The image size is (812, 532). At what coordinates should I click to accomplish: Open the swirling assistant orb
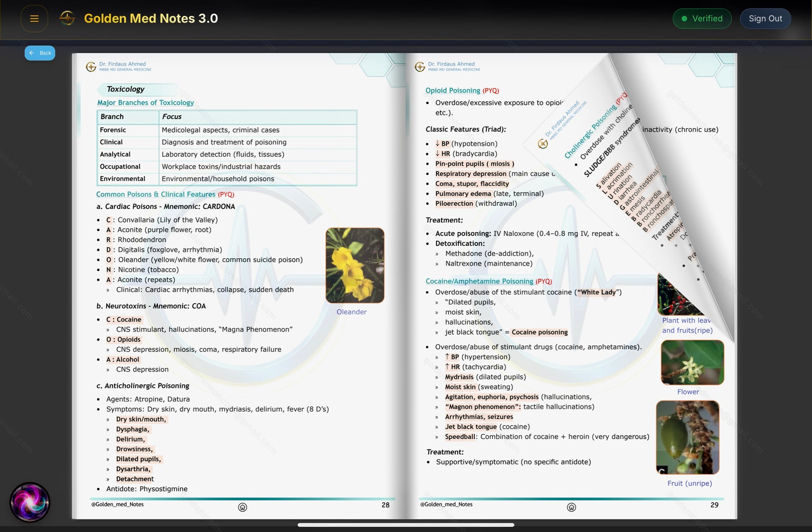[x=30, y=502]
